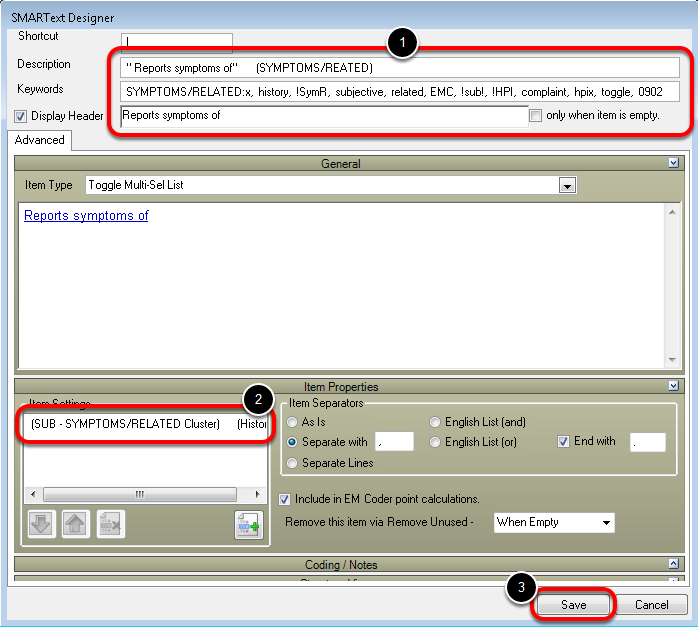Open the Item Type dropdown
The width and height of the screenshot is (698, 627).
[568, 186]
